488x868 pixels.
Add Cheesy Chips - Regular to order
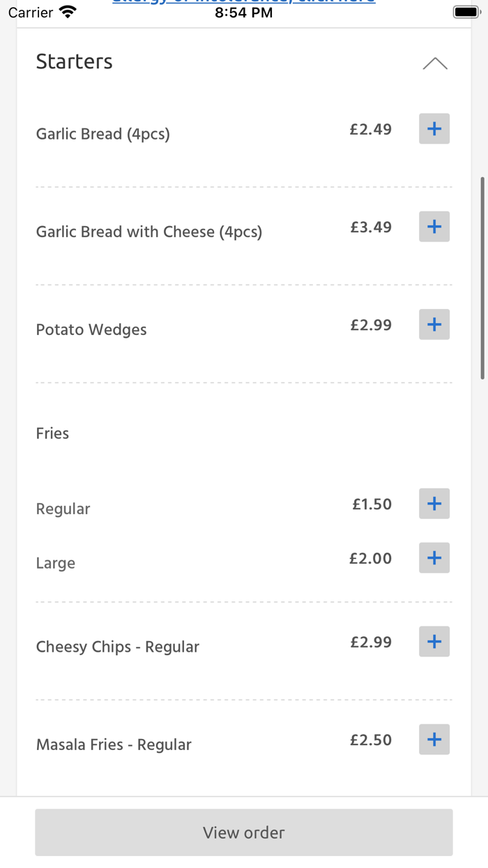[x=434, y=641]
